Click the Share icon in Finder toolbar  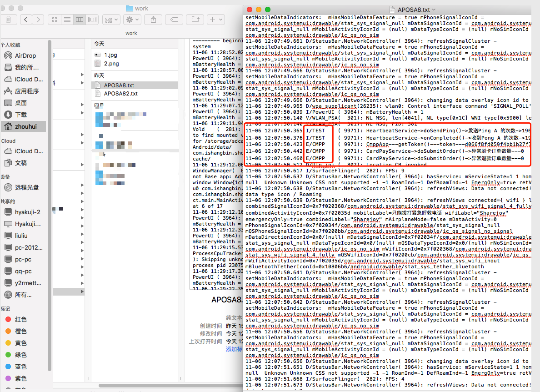[x=154, y=20]
